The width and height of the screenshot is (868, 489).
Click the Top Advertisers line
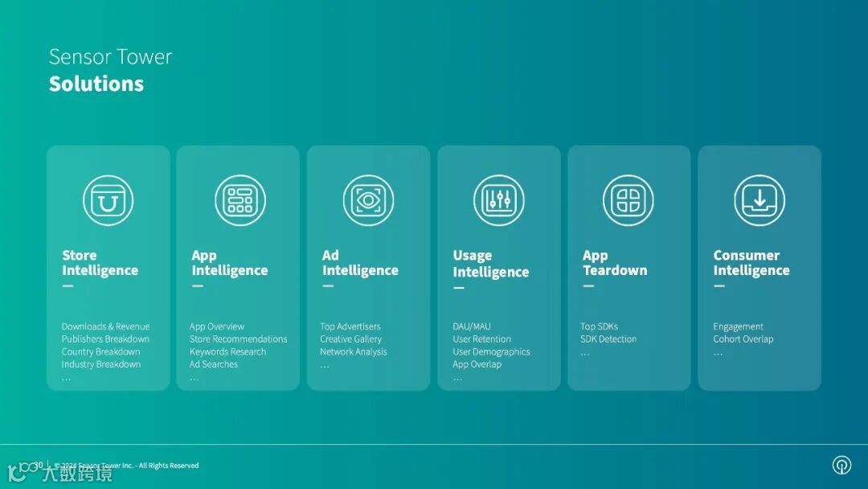point(350,327)
